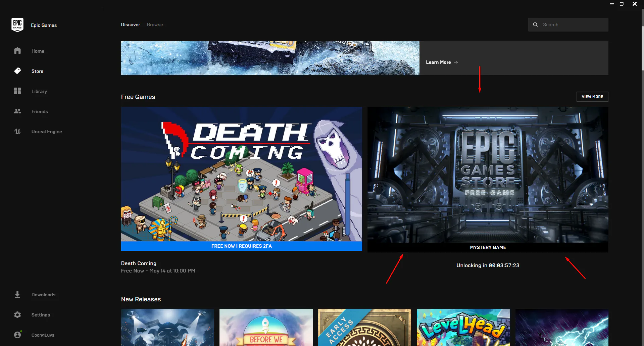Open the Unreal Engine icon
This screenshot has height=346, width=644.
17,131
